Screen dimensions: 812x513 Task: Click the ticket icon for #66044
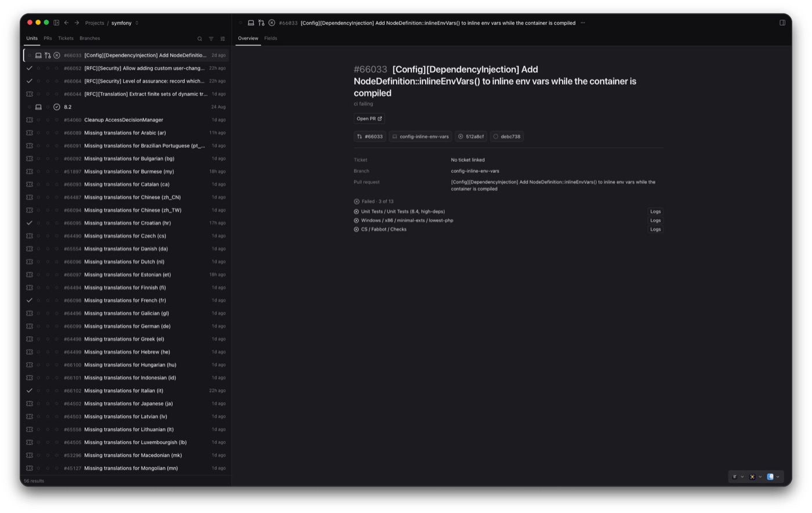30,94
